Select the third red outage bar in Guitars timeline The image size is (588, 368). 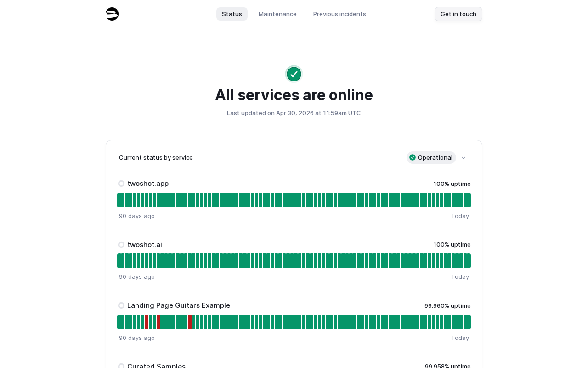point(190,322)
